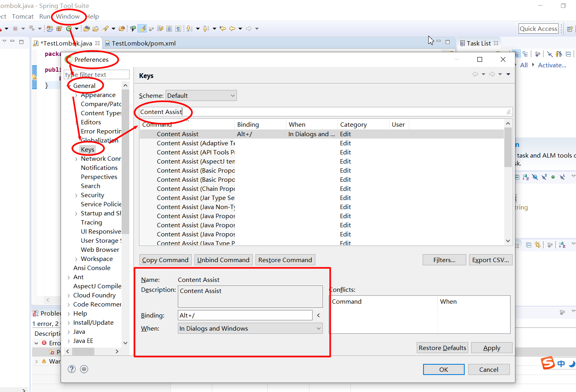The height and width of the screenshot is (392, 576).
Task: Confirm the Preferences dialog with OK
Action: [x=444, y=369]
